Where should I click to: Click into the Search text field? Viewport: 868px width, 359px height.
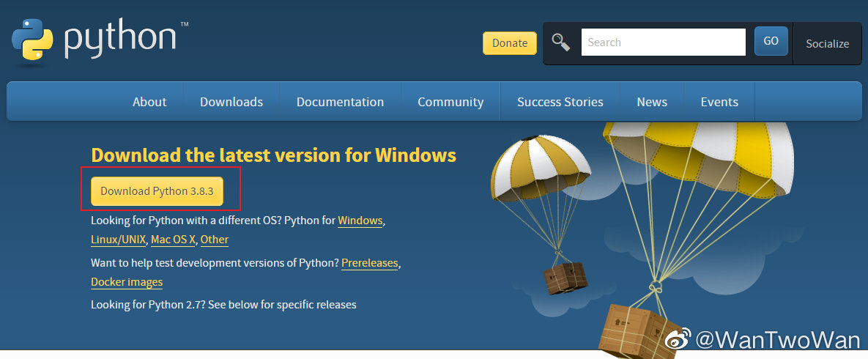tap(663, 42)
